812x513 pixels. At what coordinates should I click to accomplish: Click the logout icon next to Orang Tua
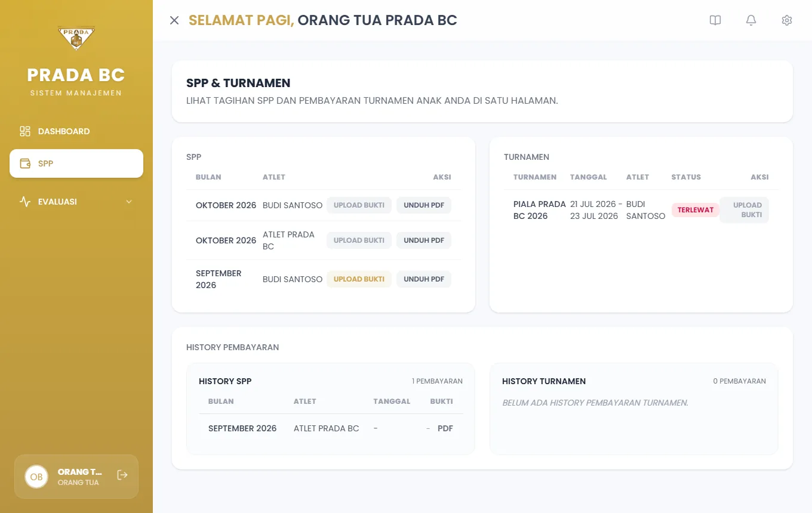click(122, 475)
